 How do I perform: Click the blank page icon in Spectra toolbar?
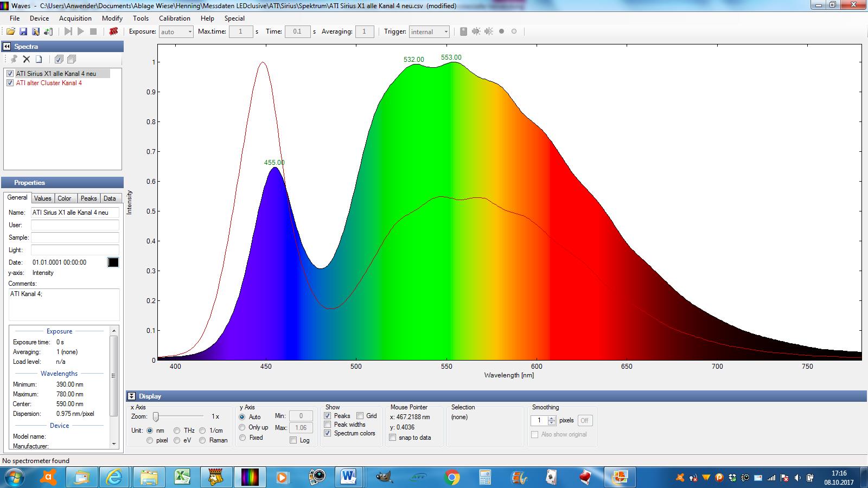pyautogui.click(x=39, y=59)
